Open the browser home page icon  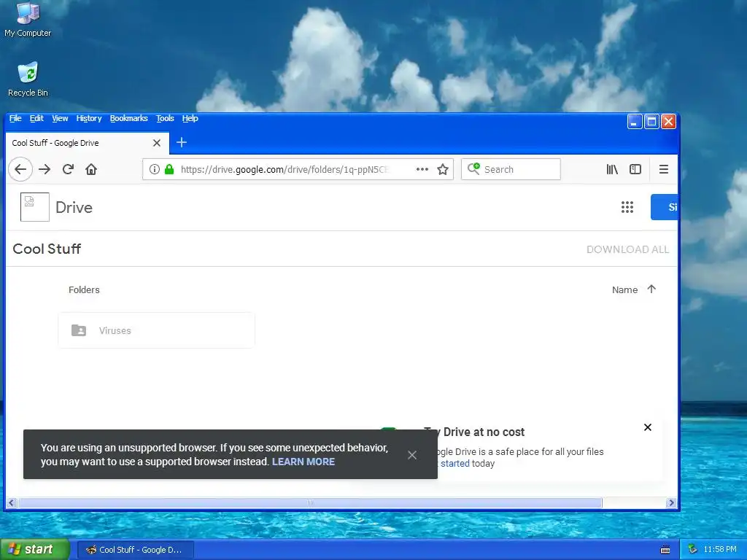[x=91, y=169]
